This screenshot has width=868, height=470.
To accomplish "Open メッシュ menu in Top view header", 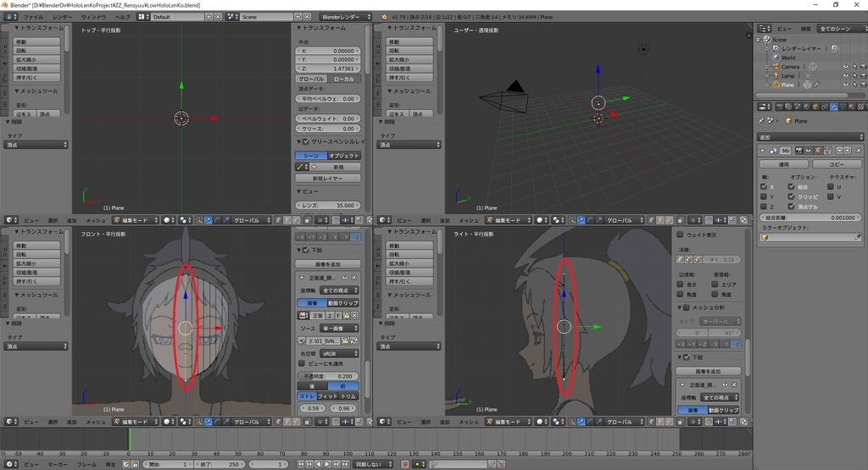I will pos(95,220).
